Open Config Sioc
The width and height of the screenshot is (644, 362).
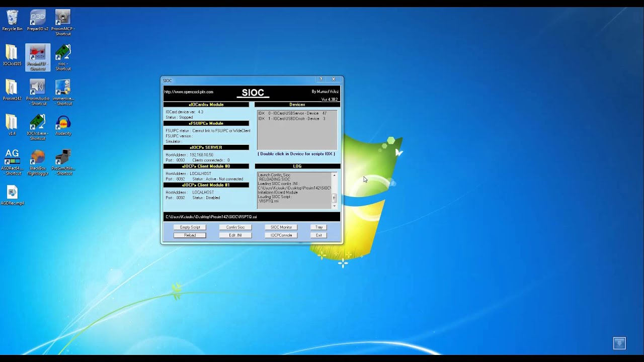235,227
